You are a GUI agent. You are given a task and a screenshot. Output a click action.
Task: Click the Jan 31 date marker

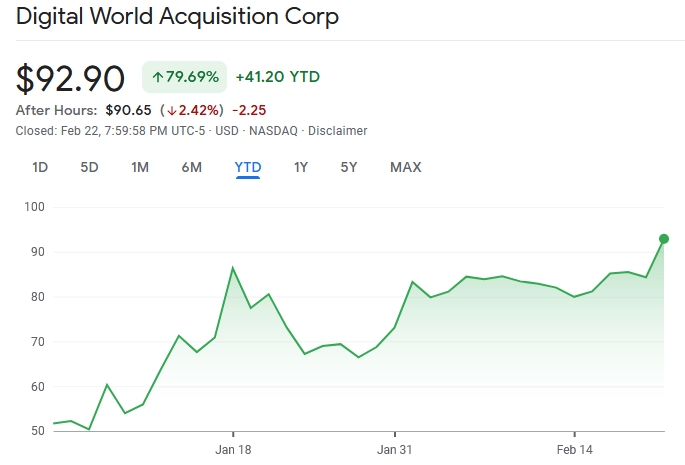[x=395, y=450]
